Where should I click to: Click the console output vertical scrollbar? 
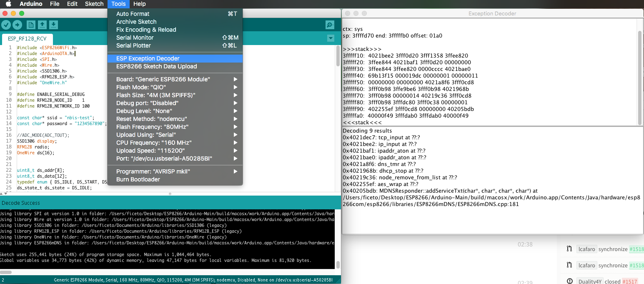[338, 265]
